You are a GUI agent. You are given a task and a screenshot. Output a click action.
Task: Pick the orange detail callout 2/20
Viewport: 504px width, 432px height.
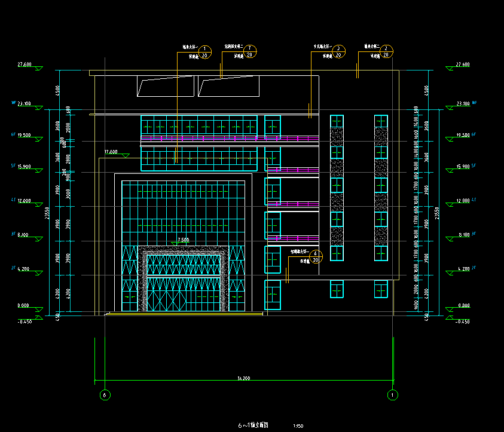pos(386,52)
